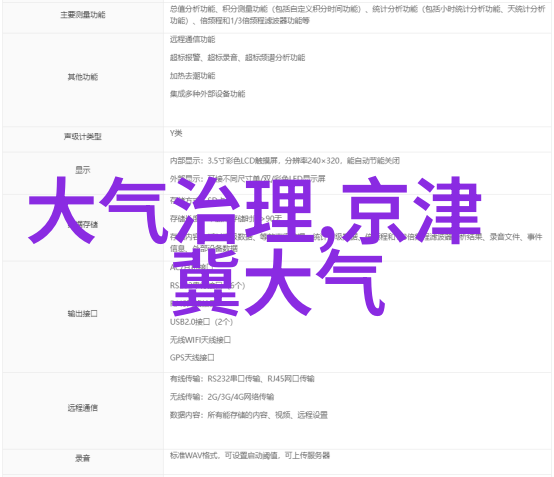The height and width of the screenshot is (477, 554).
Task: Select the 其他功能 row label
Action: pyautogui.click(x=83, y=77)
